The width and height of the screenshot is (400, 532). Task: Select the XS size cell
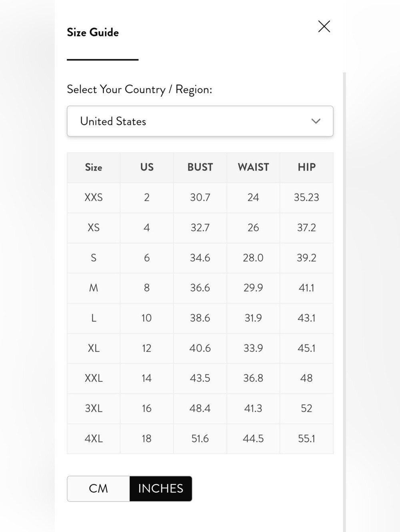(x=94, y=228)
